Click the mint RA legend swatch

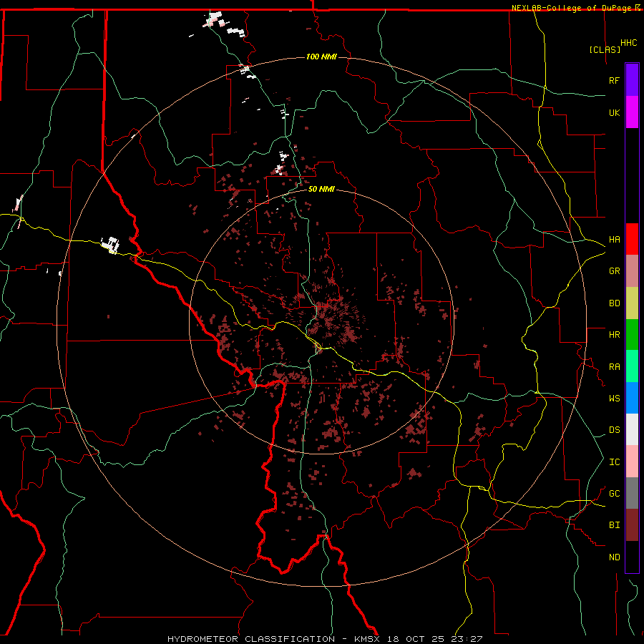click(x=632, y=366)
